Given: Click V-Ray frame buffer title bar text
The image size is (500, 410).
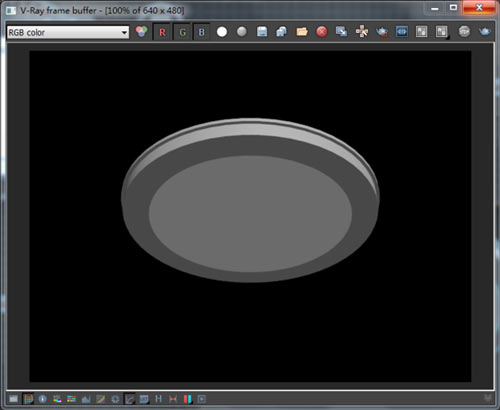Looking at the screenshot, I should [102, 11].
